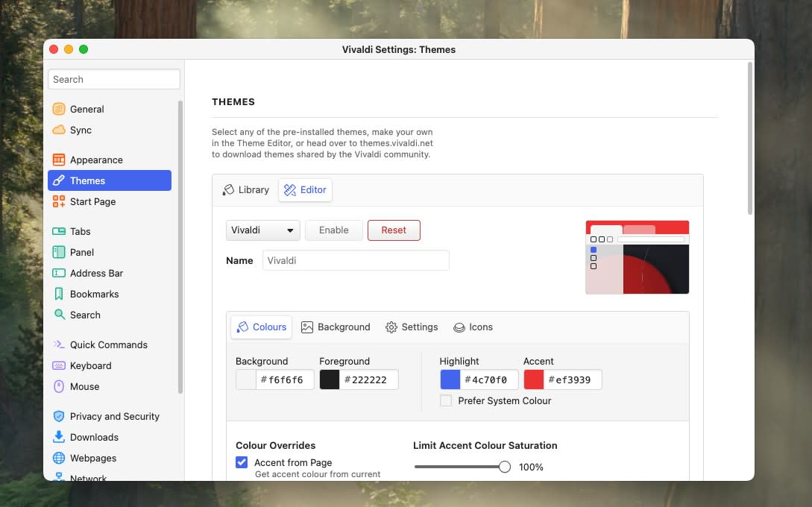Screen dimensions: 812x507
Task: Toggle Prefer System Colour checkbox
Action: 445,401
